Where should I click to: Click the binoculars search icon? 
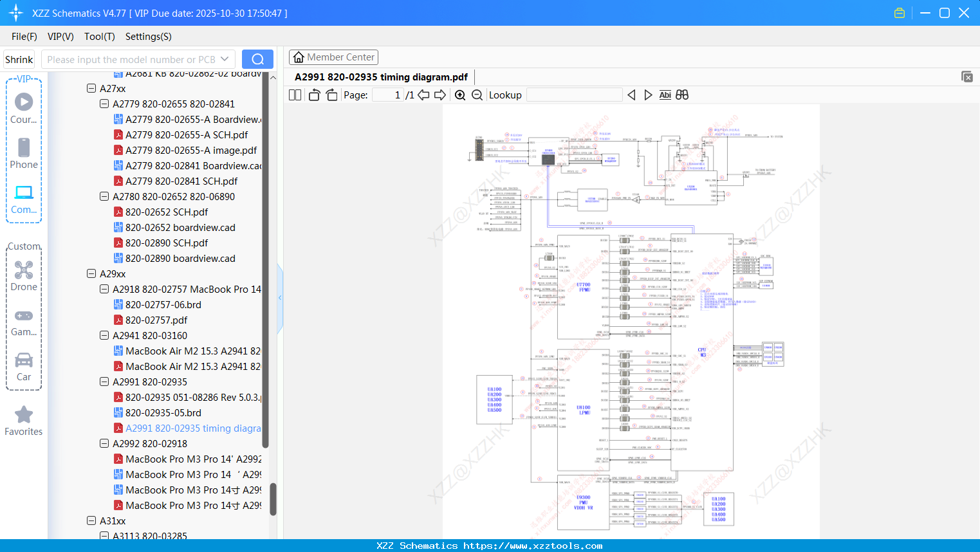tap(682, 95)
